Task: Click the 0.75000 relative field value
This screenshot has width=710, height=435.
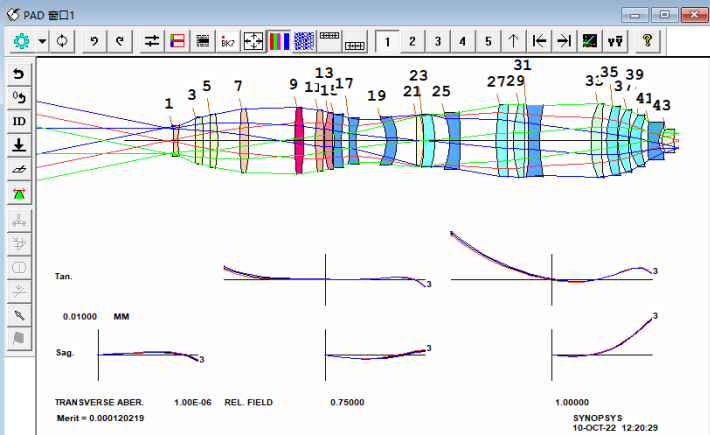Action: click(347, 402)
